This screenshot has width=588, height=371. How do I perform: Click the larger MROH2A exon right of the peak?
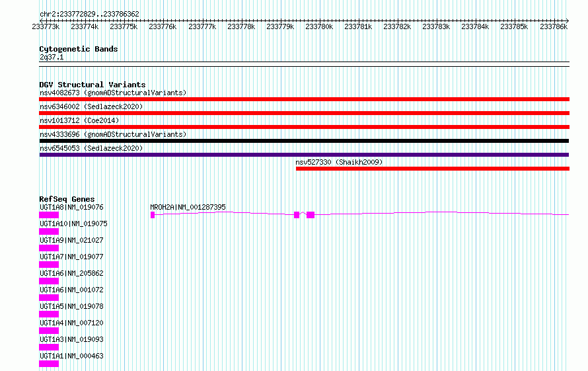311,215
